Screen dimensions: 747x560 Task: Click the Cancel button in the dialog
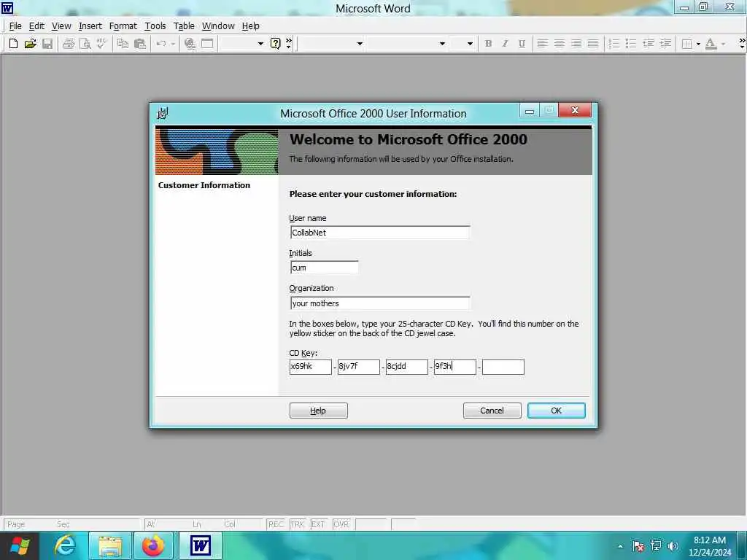(492, 411)
